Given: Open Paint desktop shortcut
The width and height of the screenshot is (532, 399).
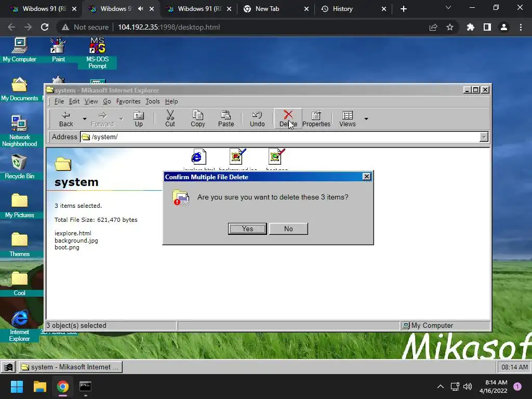Looking at the screenshot, I should (x=58, y=50).
